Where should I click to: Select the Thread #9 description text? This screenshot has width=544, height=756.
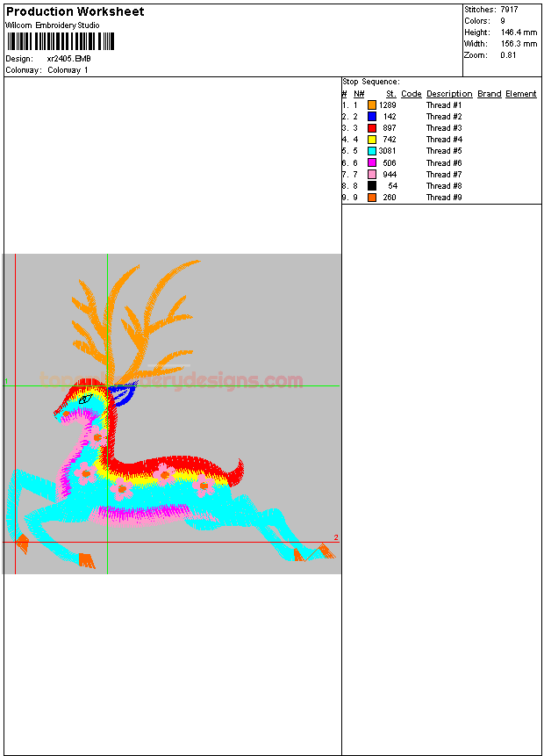444,198
